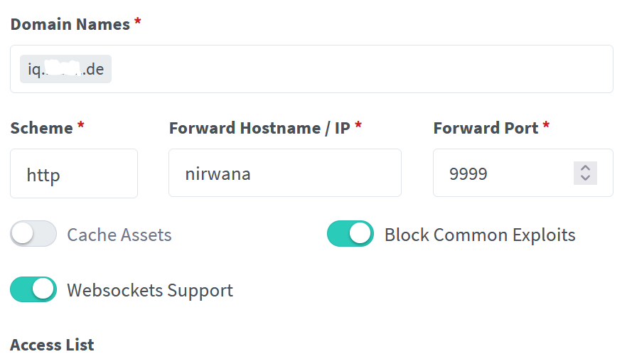
Task: Click empty area of Domain Names field
Action: pyautogui.click(x=355, y=70)
